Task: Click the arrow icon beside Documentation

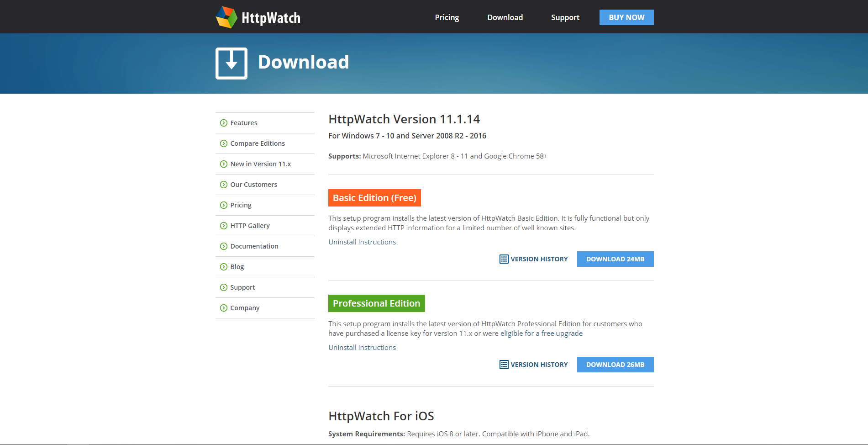Action: pos(224,246)
